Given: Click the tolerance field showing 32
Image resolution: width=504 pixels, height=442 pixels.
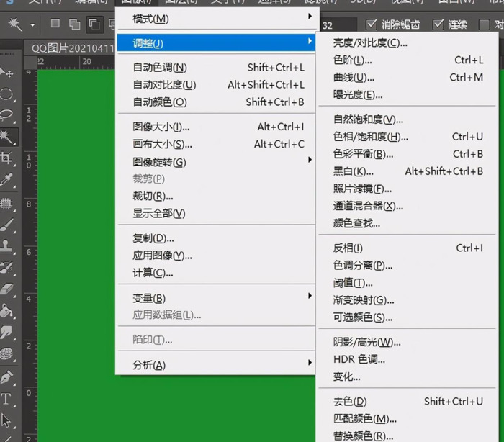Looking at the screenshot, I should point(338,25).
